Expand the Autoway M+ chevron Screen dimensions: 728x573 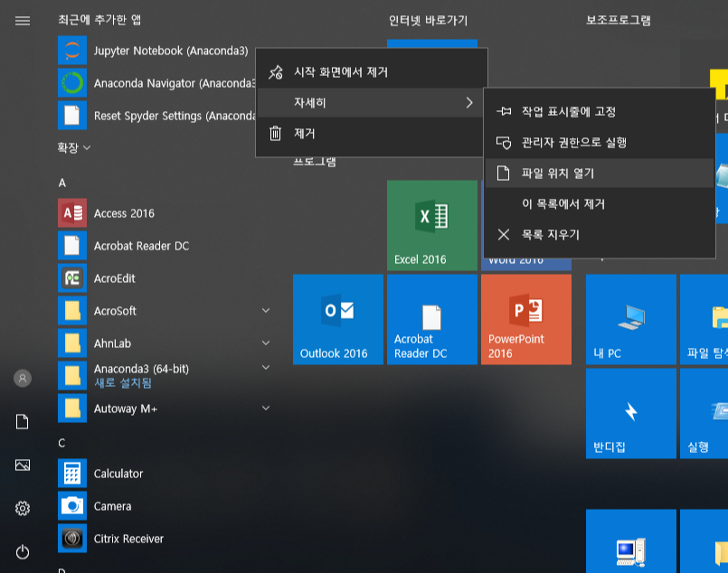pyautogui.click(x=266, y=408)
